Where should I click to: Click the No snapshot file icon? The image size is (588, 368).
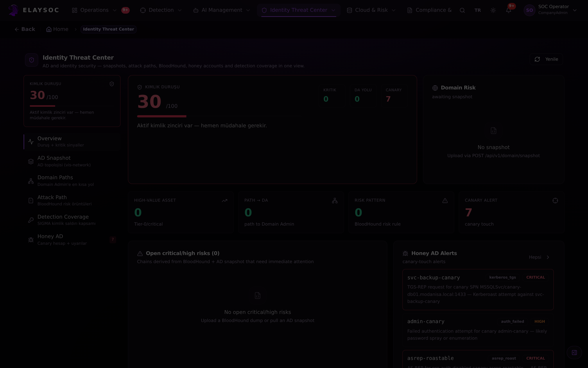(x=494, y=131)
